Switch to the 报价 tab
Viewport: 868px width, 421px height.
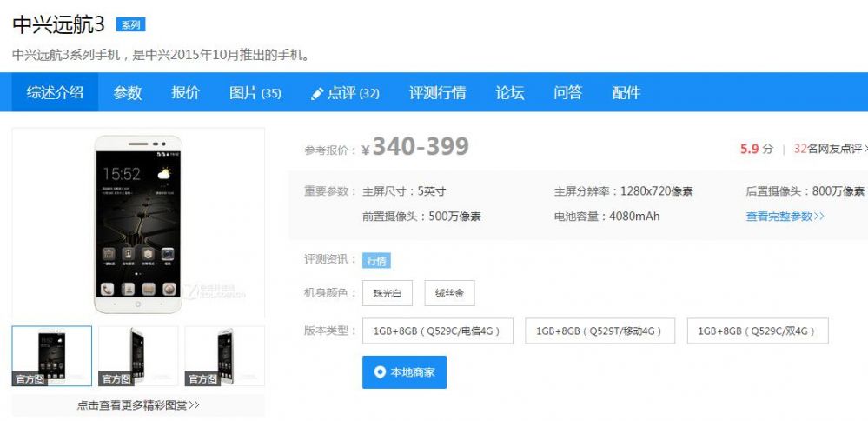click(185, 92)
